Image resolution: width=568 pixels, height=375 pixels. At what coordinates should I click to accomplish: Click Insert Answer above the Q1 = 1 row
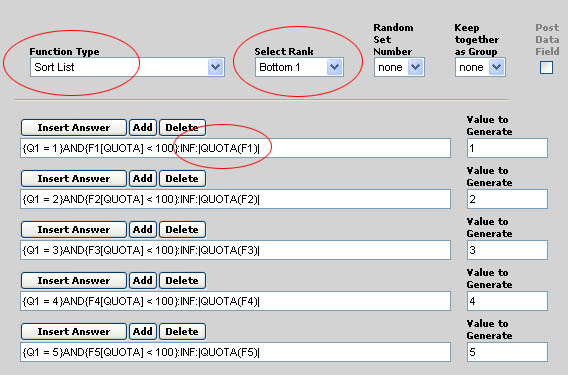74,128
